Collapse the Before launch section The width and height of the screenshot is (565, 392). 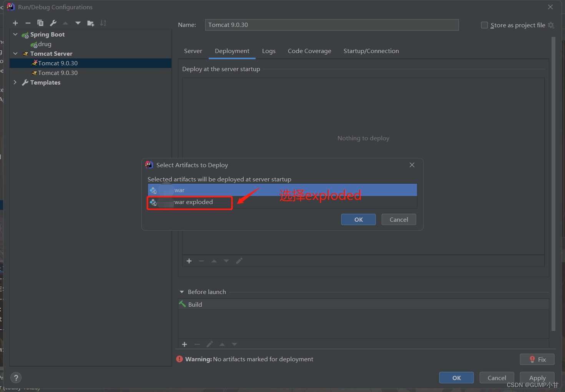click(182, 292)
